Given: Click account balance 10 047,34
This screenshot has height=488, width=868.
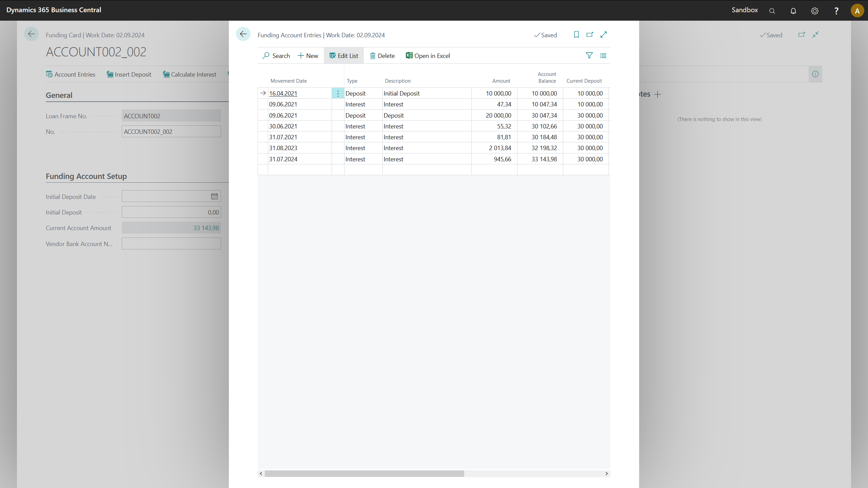Looking at the screenshot, I should (x=540, y=104).
